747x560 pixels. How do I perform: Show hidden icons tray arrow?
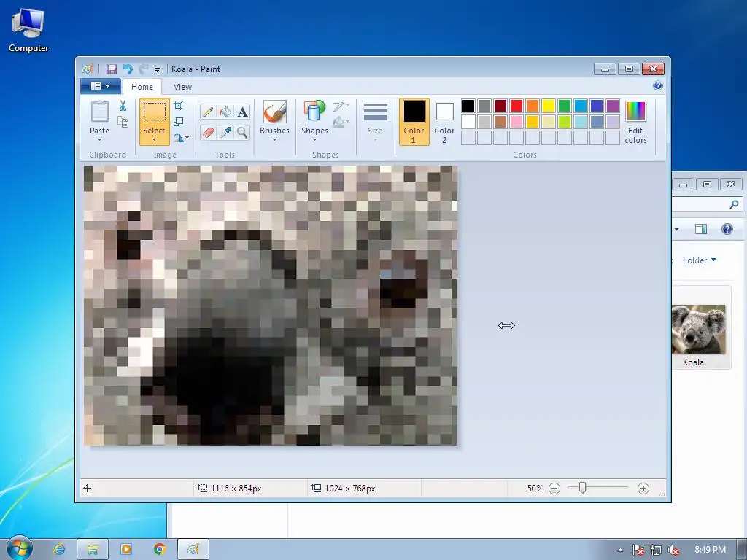pos(620,550)
